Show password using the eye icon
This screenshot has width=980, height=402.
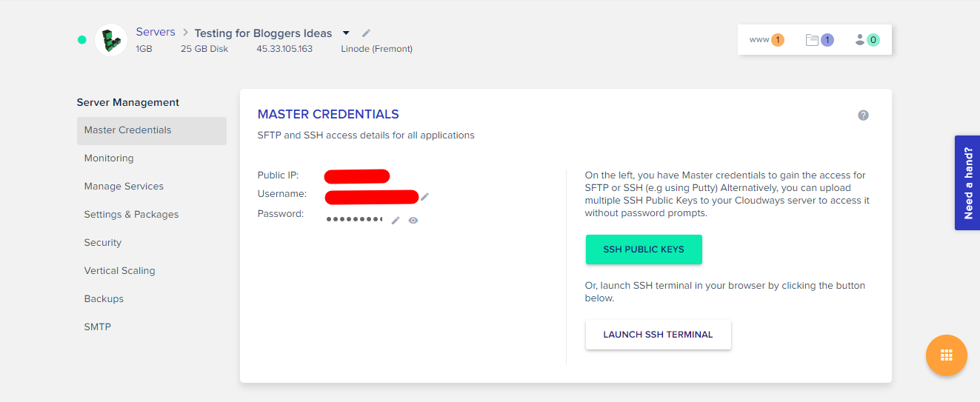(413, 220)
